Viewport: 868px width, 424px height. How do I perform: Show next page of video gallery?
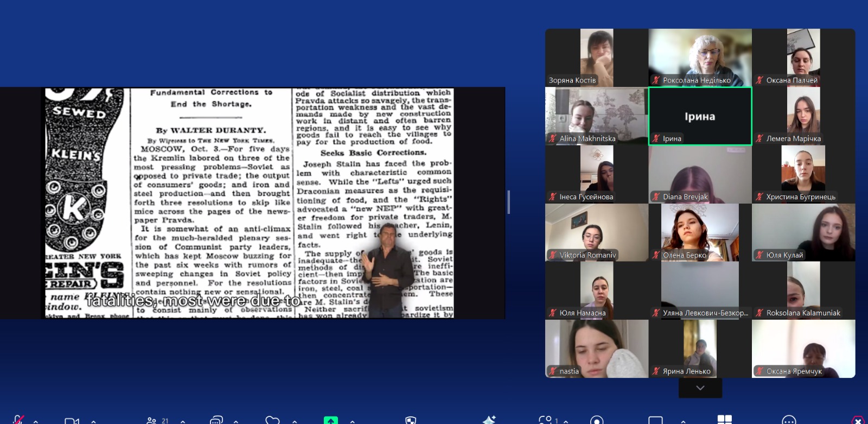pos(700,388)
